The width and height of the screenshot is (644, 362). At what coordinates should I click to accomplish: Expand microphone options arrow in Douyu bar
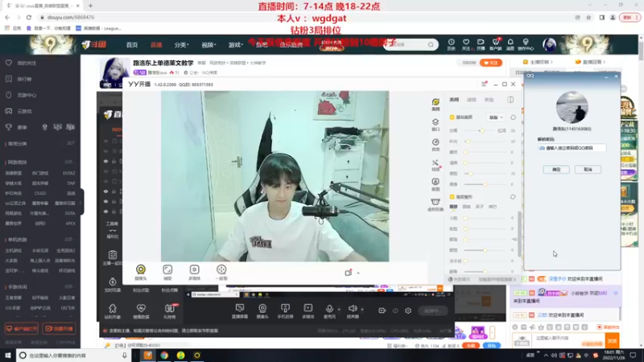339,309
